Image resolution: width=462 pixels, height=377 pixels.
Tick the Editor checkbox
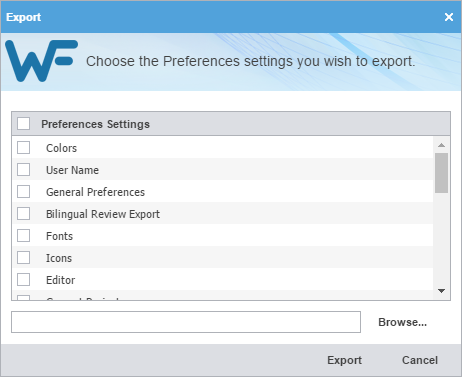24,279
